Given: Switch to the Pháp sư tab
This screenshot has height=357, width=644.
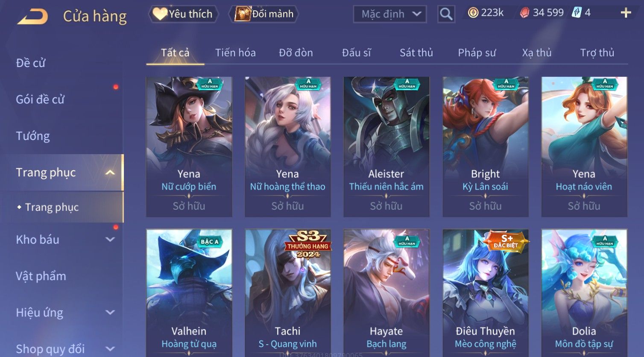Looking at the screenshot, I should point(477,53).
